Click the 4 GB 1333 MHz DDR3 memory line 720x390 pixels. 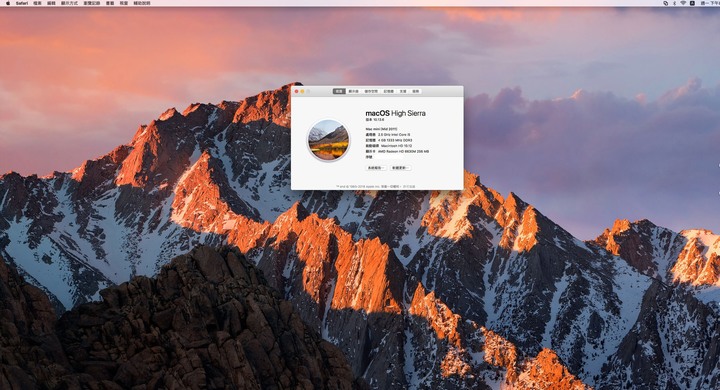click(x=388, y=140)
